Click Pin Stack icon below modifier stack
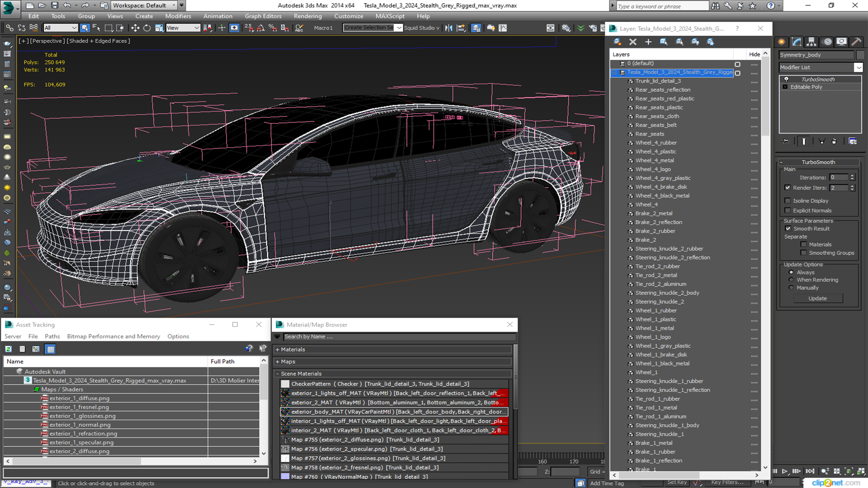The image size is (868, 488). (x=786, y=141)
